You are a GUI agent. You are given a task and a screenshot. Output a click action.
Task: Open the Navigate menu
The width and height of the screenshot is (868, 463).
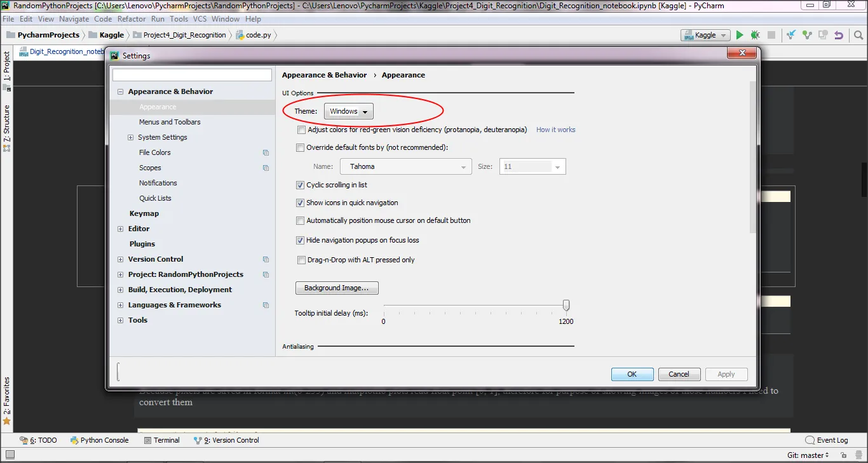point(74,19)
